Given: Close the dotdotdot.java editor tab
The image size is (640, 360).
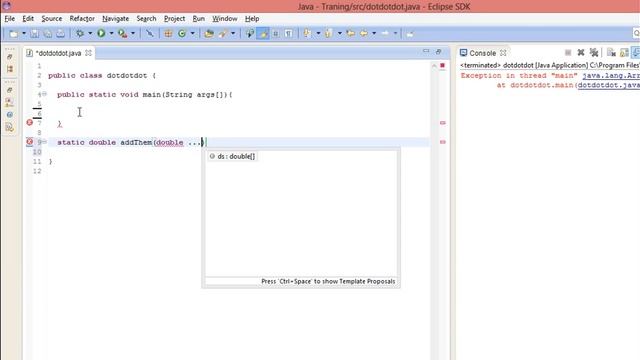Looking at the screenshot, I should 88,53.
